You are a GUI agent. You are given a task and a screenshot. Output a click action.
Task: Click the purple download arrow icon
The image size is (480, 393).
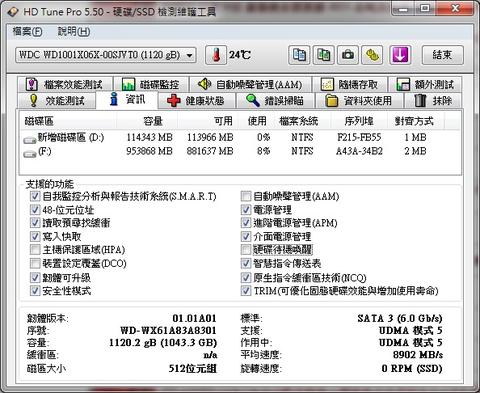[x=400, y=55]
